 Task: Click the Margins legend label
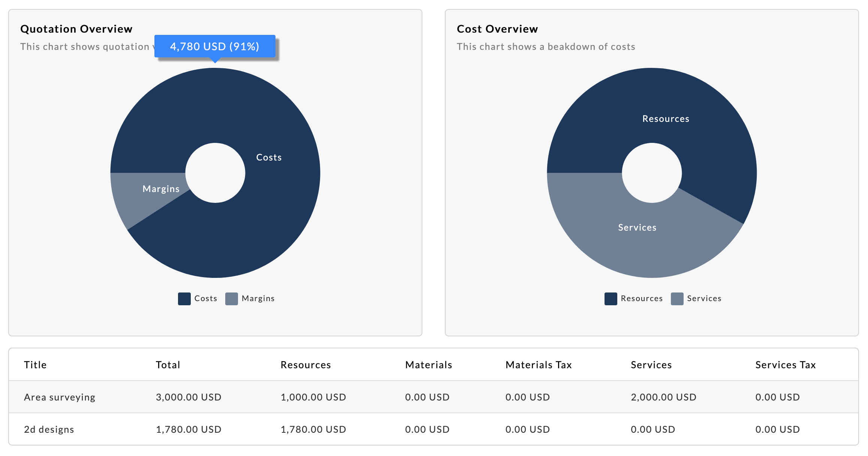(258, 298)
